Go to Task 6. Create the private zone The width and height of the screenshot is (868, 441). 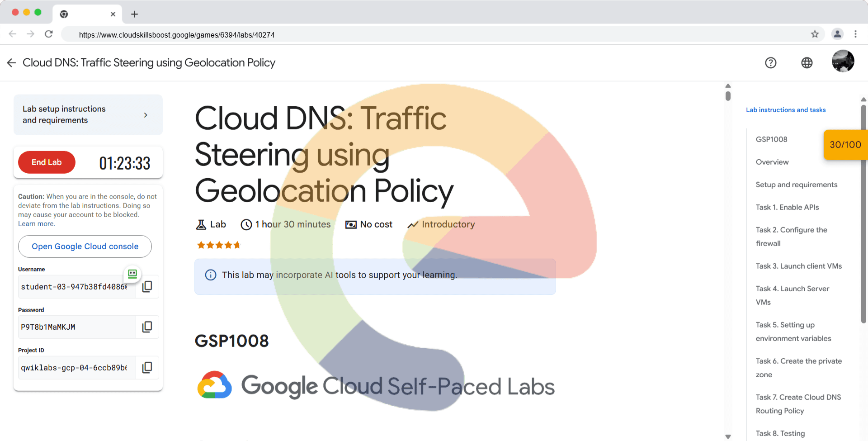799,368
